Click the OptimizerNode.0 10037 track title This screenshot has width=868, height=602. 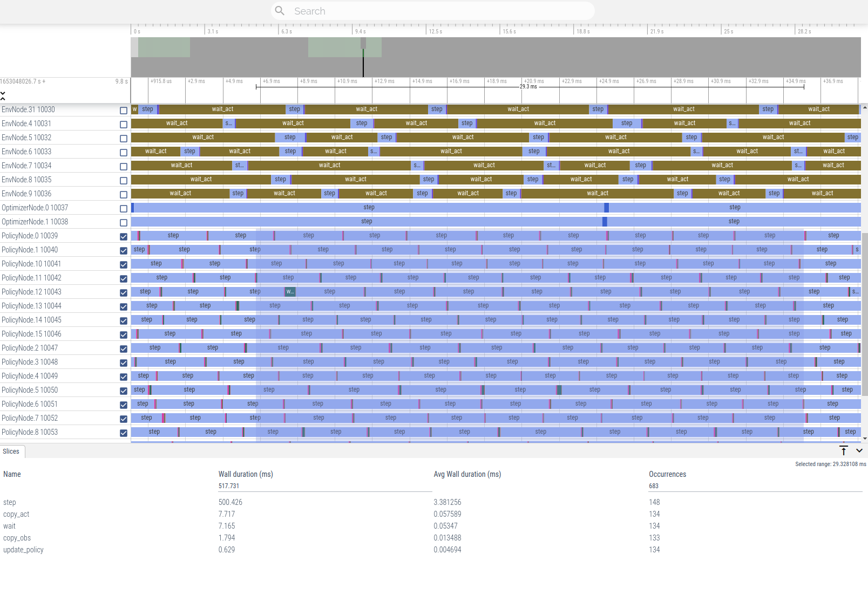click(35, 208)
